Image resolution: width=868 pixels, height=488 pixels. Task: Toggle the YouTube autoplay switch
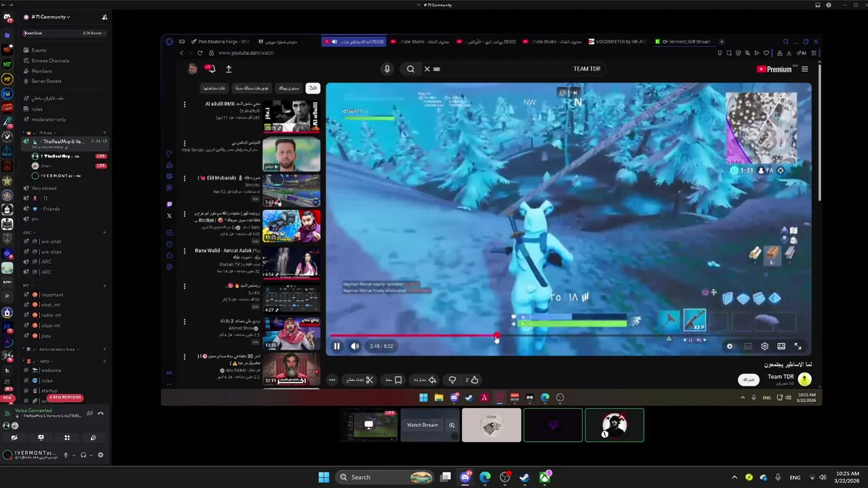coord(730,346)
